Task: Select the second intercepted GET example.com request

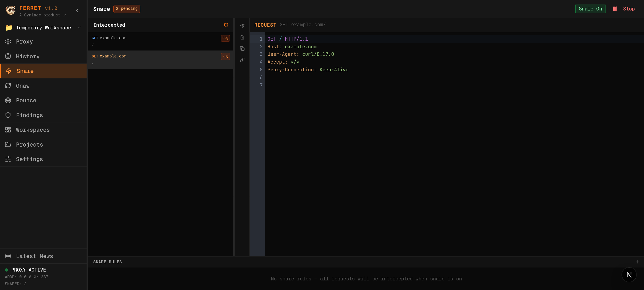Action: [x=161, y=60]
